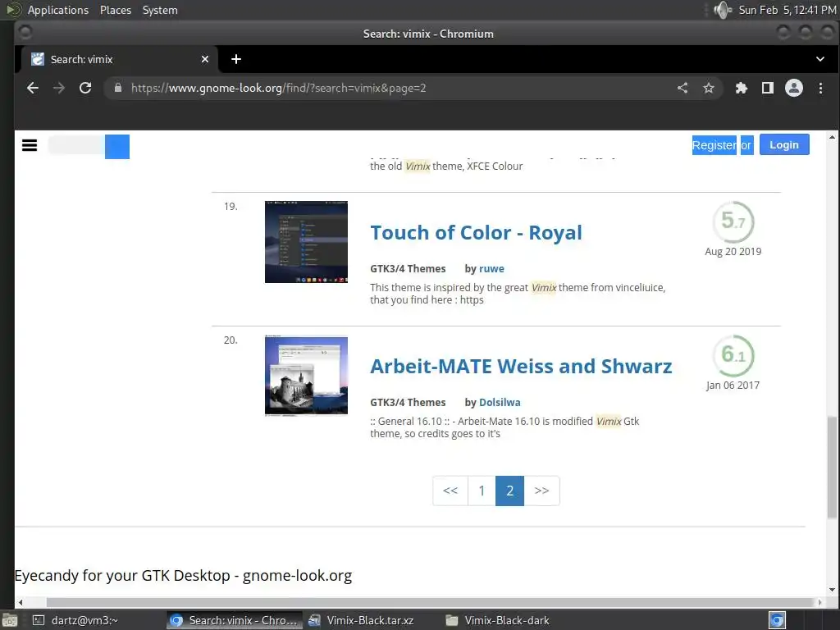Image resolution: width=840 pixels, height=630 pixels.
Task: Select the Search: vimix tab
Action: coord(119,59)
